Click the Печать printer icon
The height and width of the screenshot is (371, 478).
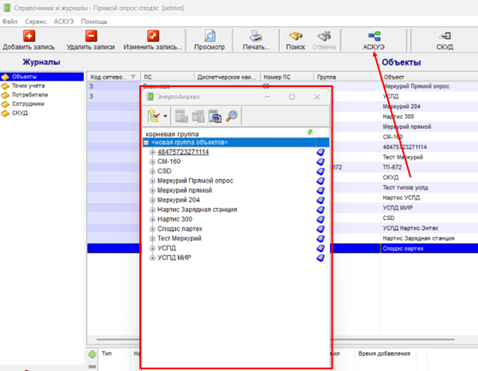tap(256, 36)
